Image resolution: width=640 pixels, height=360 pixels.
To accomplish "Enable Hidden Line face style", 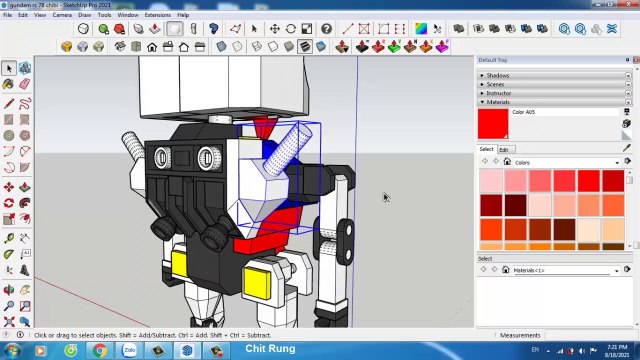I will [273, 47].
